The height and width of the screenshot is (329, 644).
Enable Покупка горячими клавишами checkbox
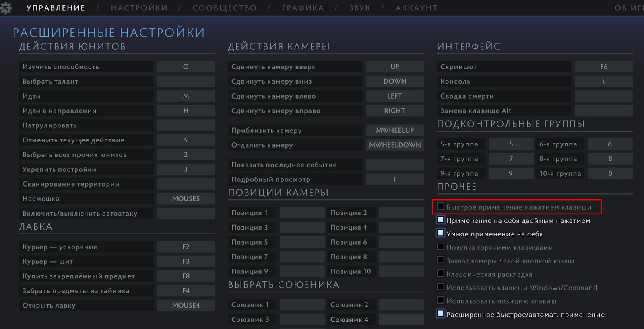pyautogui.click(x=441, y=247)
